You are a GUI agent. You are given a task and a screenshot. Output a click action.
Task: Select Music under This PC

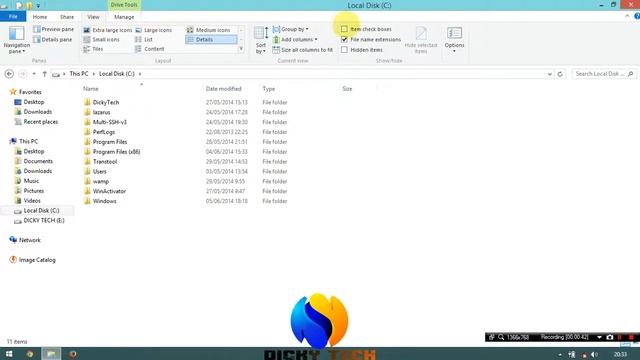pyautogui.click(x=31, y=181)
